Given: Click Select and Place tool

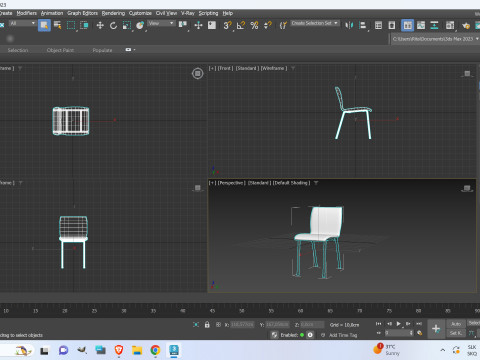Looking at the screenshot, I should coord(140,25).
